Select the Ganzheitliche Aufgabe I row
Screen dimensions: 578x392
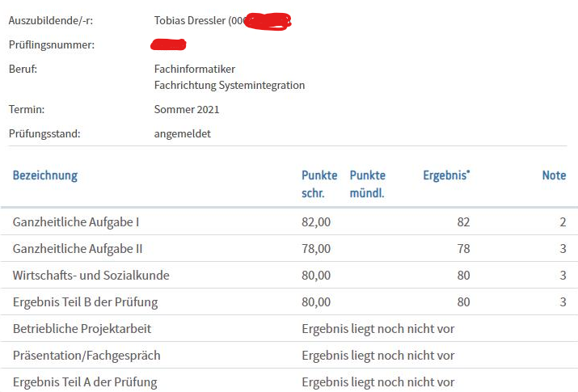(x=289, y=221)
